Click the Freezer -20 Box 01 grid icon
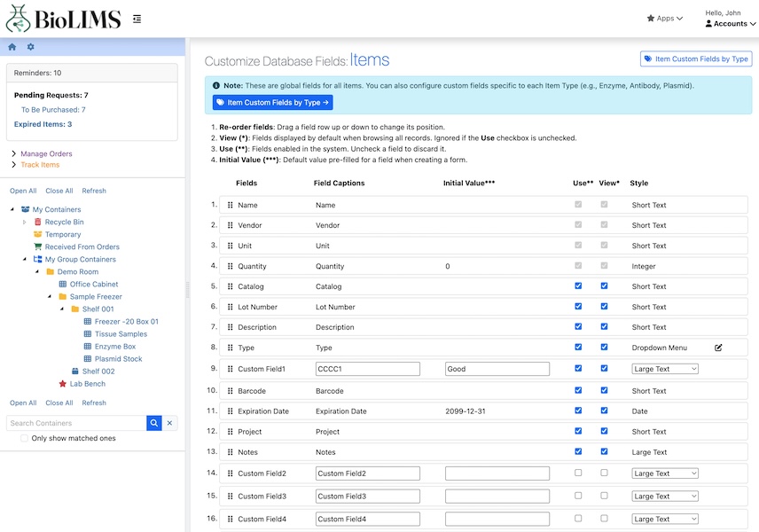 [88, 322]
